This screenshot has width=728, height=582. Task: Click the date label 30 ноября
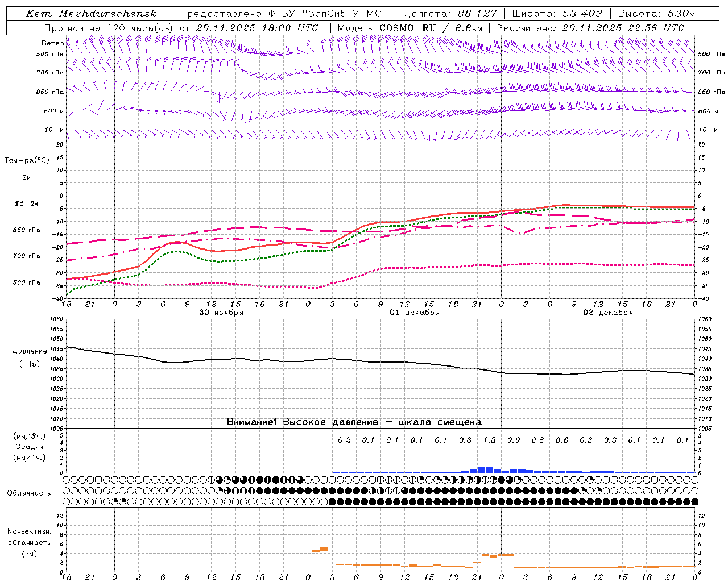click(x=221, y=313)
